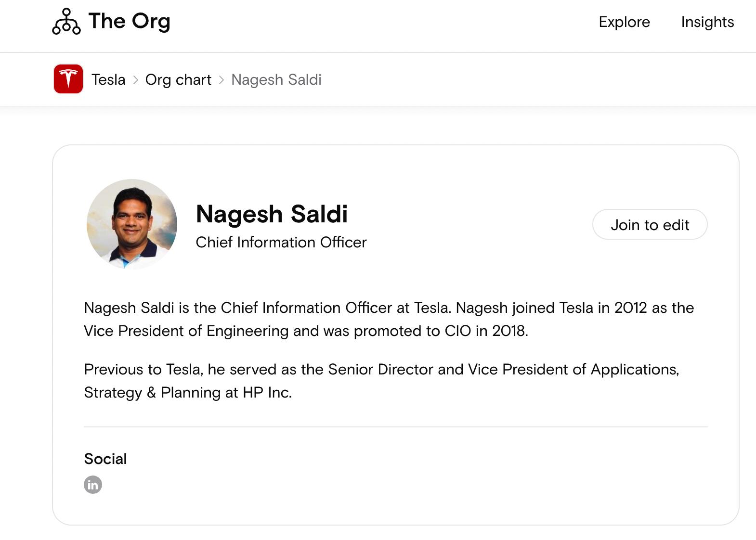Image resolution: width=756 pixels, height=540 pixels.
Task: Select the Nagesh Saldi breadcrumb text
Action: [276, 80]
